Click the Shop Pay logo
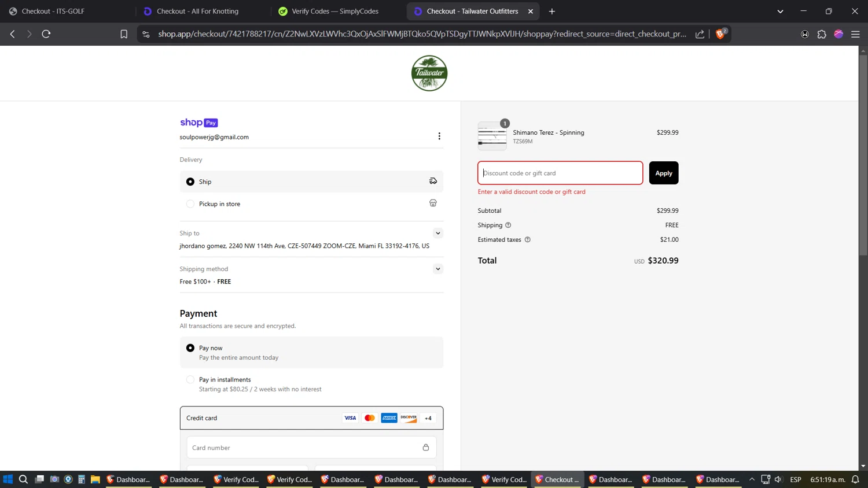Viewport: 868px width, 488px height. (x=198, y=123)
